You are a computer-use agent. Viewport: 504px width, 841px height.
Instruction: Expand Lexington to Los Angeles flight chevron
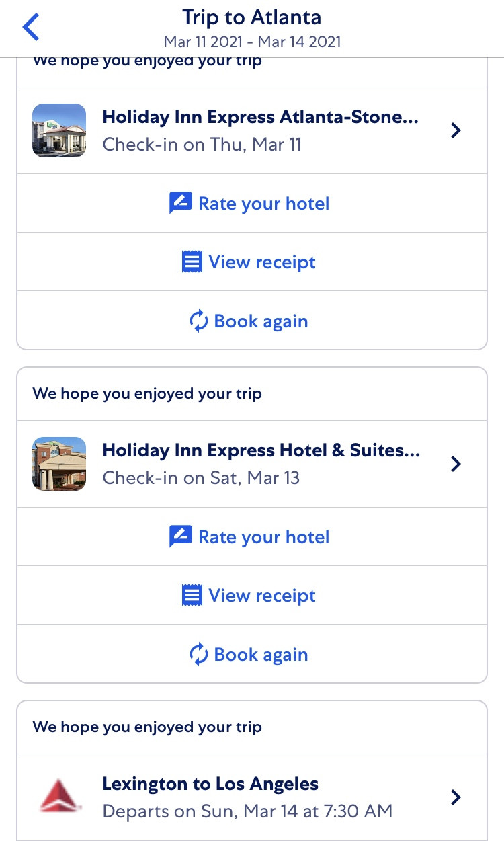[456, 797]
